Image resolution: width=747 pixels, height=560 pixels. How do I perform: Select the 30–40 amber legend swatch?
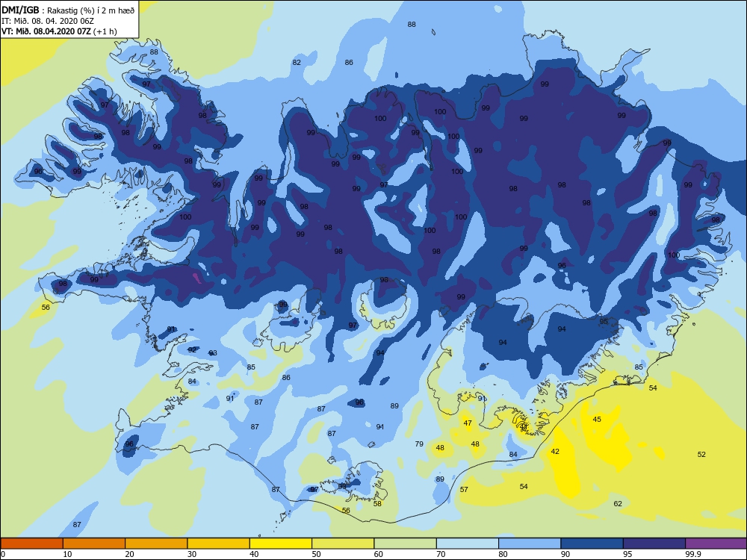click(219, 544)
